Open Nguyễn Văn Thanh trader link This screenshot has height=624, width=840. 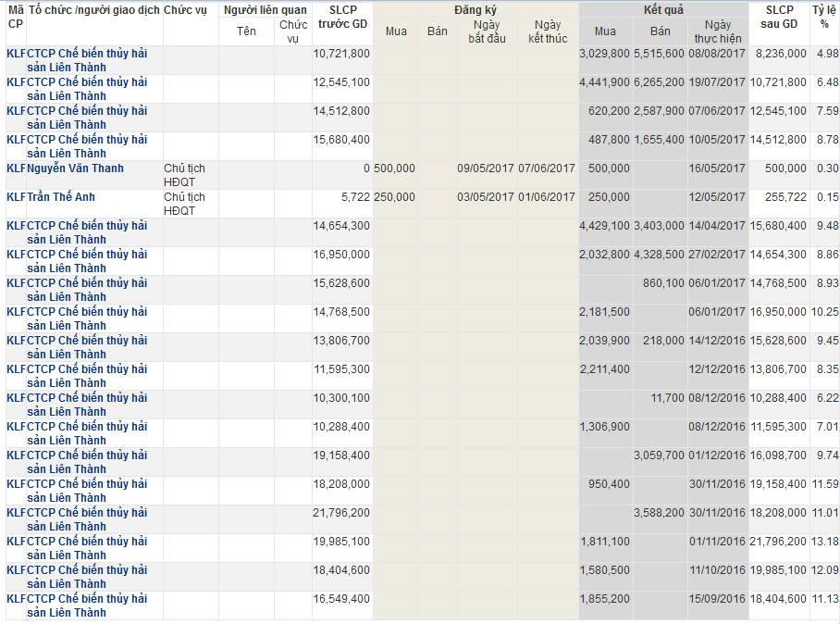click(76, 168)
